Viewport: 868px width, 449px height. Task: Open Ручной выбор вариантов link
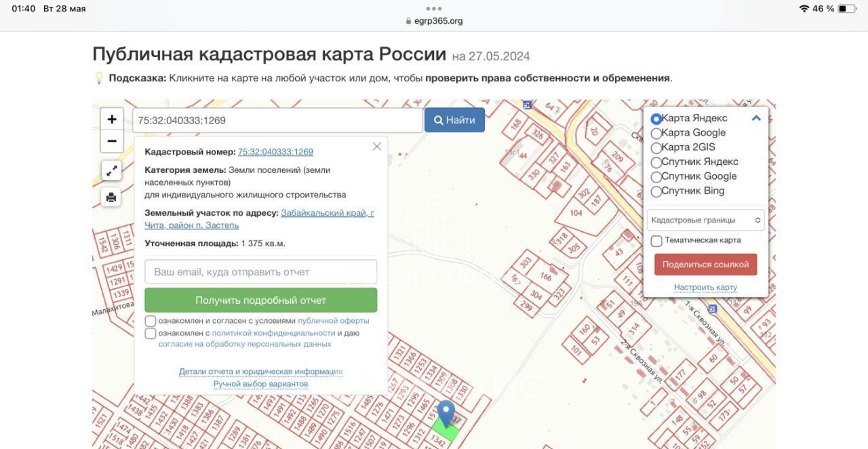point(260,384)
